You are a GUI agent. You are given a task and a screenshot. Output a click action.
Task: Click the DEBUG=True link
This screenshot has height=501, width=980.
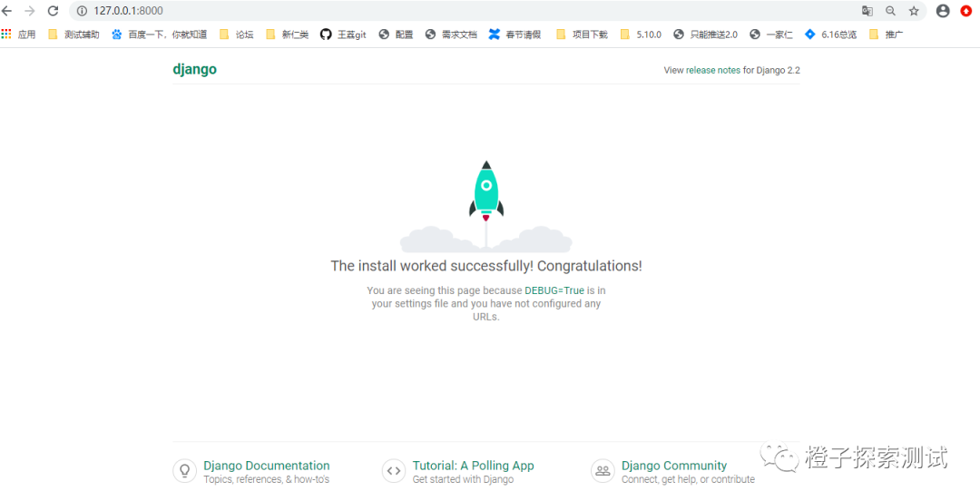click(x=554, y=290)
